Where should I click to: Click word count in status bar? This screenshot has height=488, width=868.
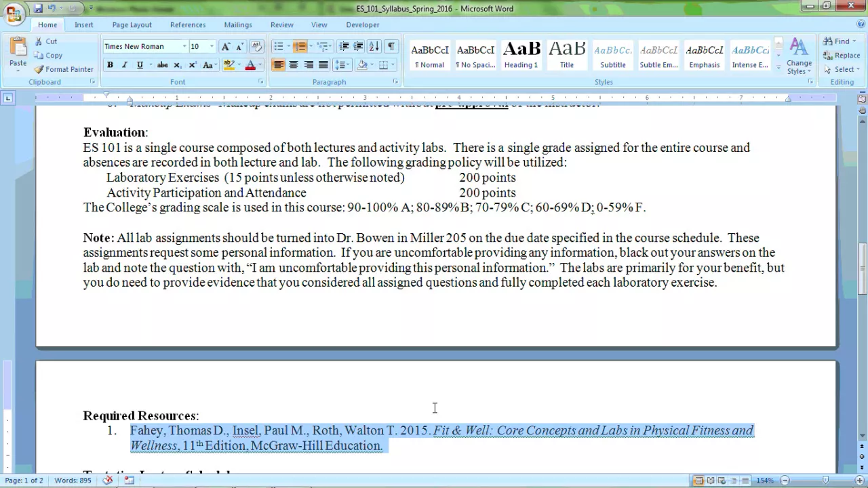[72, 481]
